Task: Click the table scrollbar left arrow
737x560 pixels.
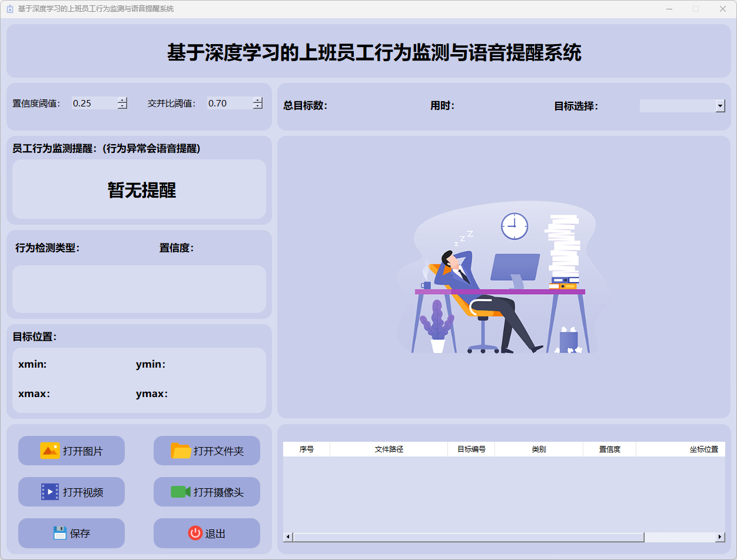Action: (288, 537)
